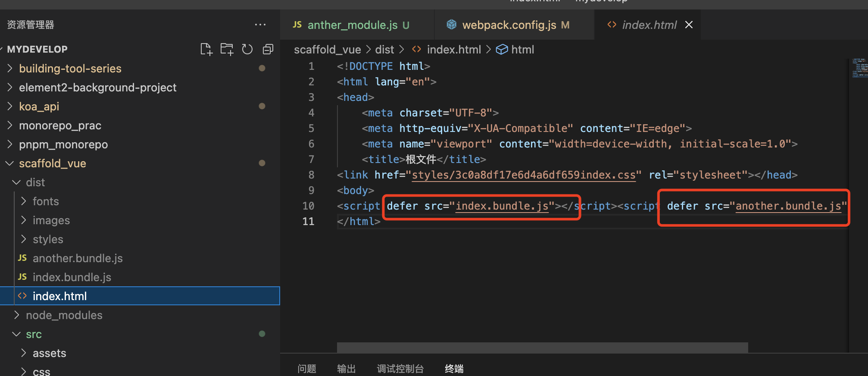Collapse the scaffold_vue folder
868x376 pixels.
coord(140,163)
